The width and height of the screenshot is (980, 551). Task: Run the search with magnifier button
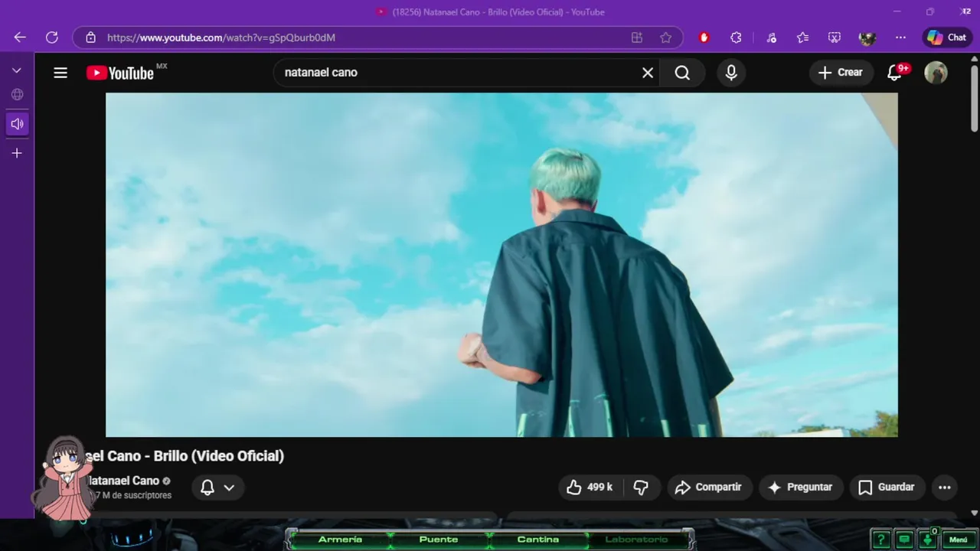(x=682, y=73)
